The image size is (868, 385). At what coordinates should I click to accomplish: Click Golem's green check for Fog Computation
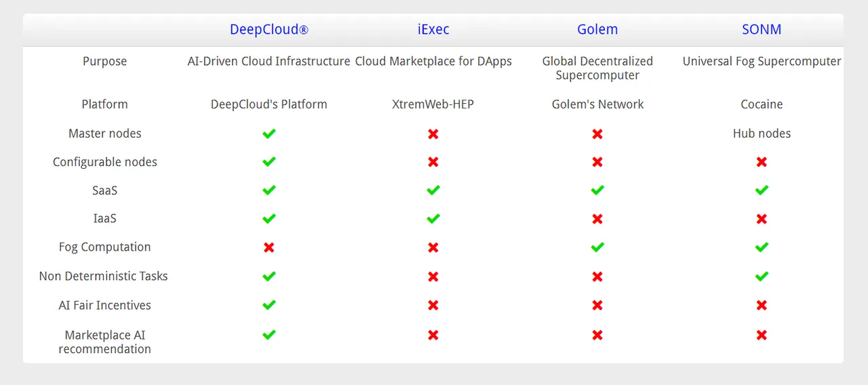click(597, 247)
